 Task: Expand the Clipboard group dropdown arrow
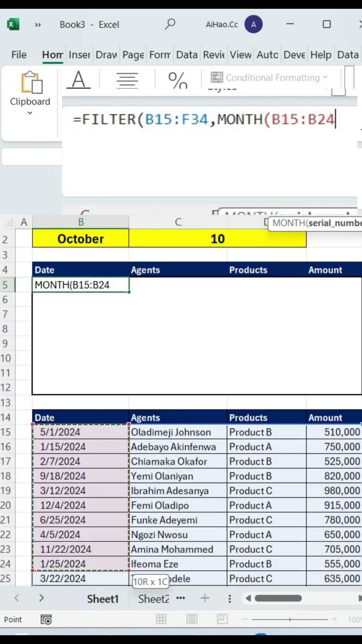tap(30, 113)
